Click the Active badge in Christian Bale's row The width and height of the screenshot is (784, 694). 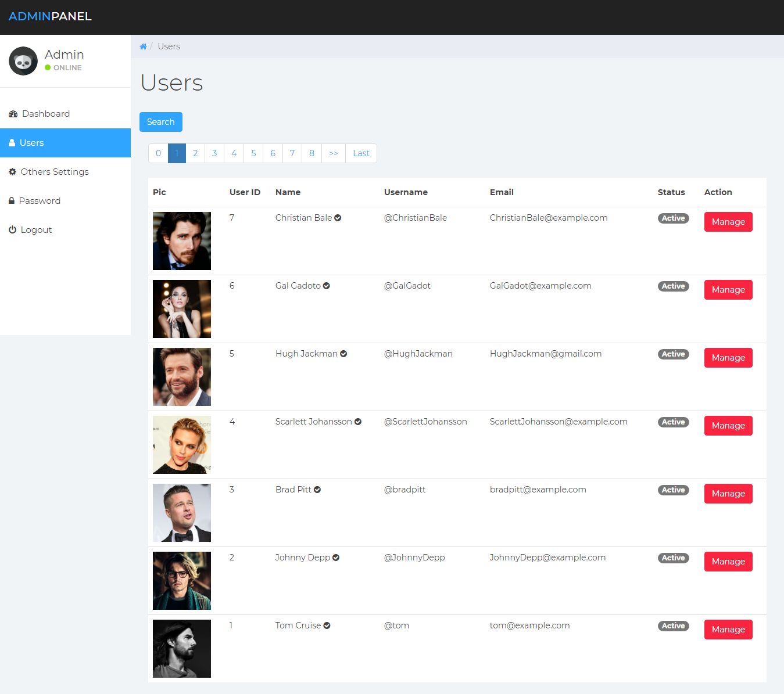(673, 218)
